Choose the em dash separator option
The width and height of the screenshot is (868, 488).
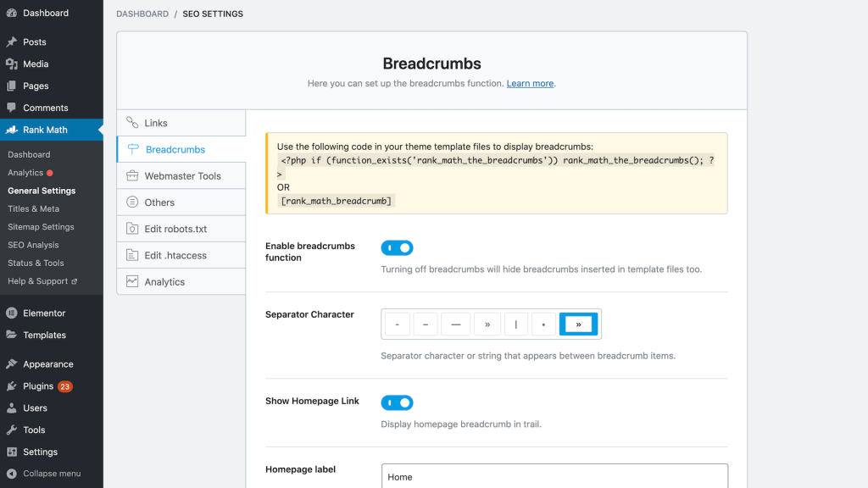(455, 324)
